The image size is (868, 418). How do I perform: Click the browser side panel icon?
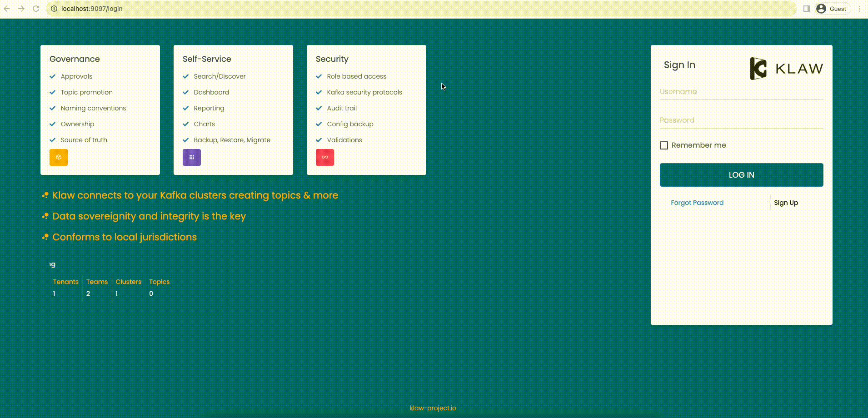[806, 8]
